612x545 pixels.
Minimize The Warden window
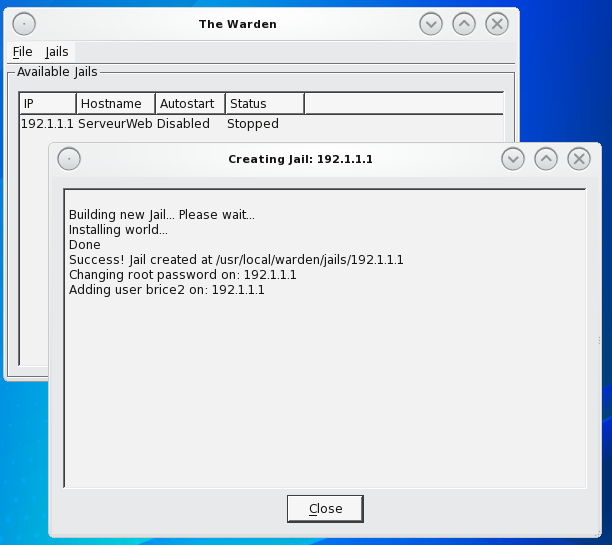coord(431,24)
